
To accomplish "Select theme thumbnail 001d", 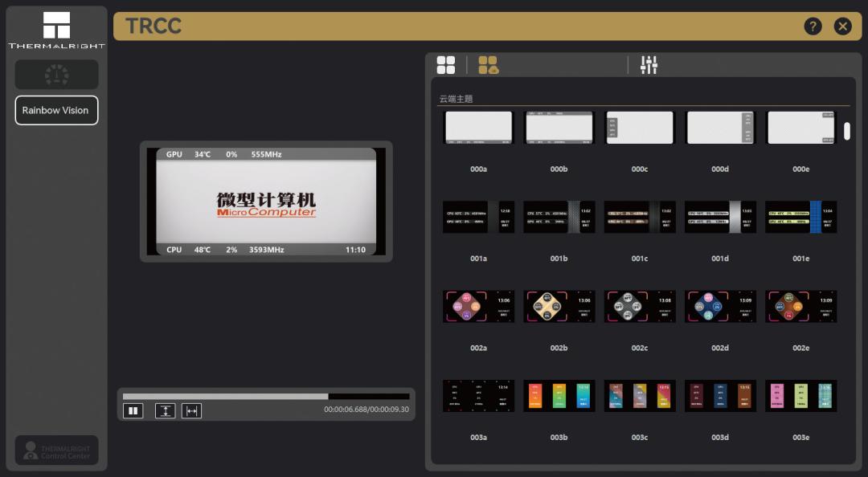I will [720, 217].
